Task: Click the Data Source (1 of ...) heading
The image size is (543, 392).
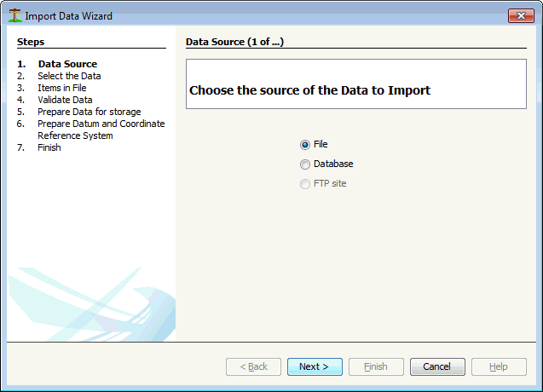Action: click(x=234, y=42)
